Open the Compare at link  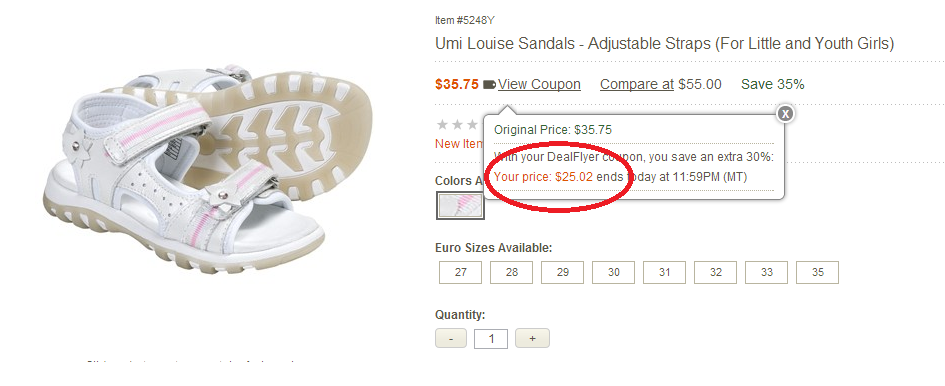[x=636, y=84]
